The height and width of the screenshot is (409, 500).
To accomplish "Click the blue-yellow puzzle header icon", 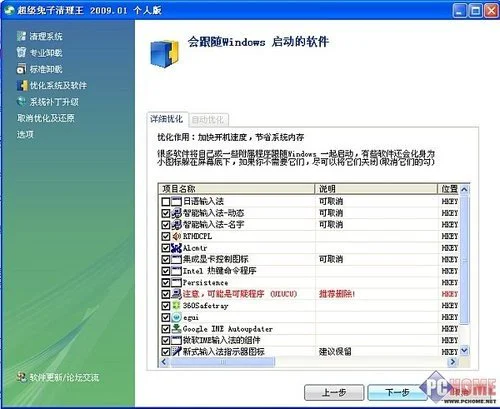I will click(x=165, y=53).
